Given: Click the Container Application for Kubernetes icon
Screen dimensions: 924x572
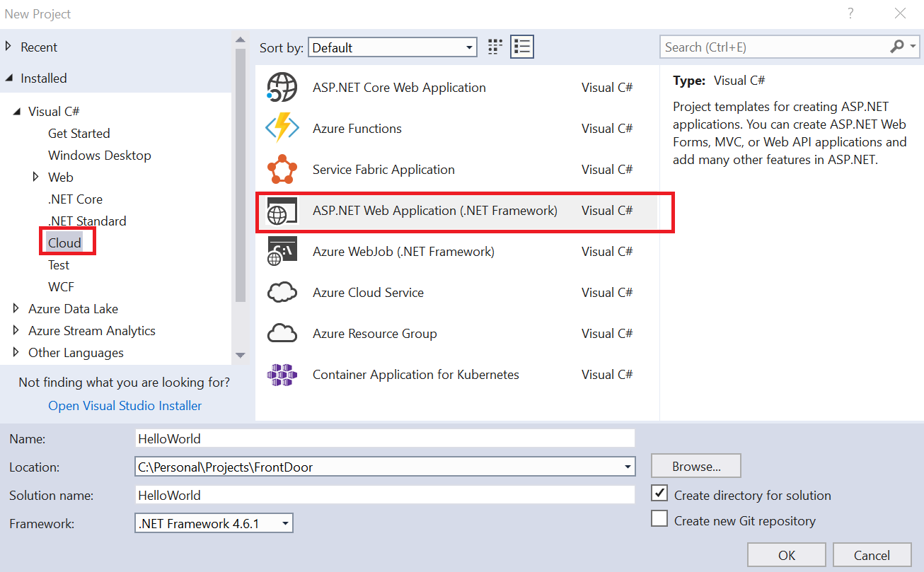Looking at the screenshot, I should (x=282, y=375).
